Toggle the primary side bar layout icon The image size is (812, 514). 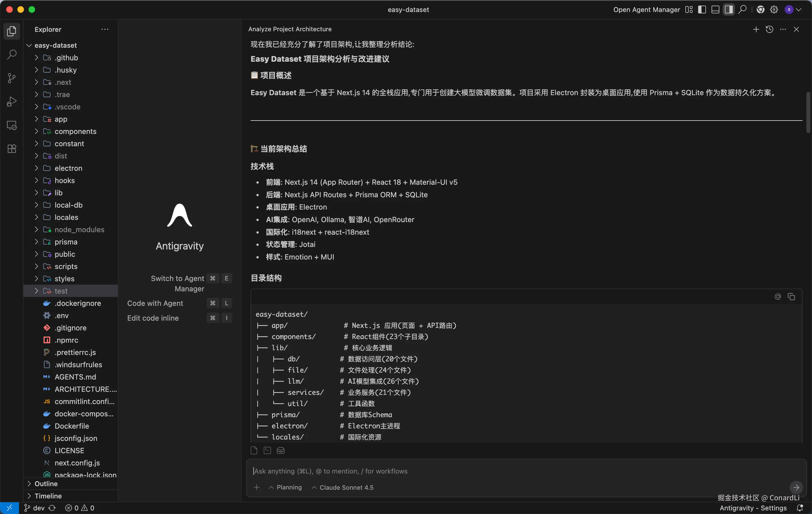click(702, 9)
